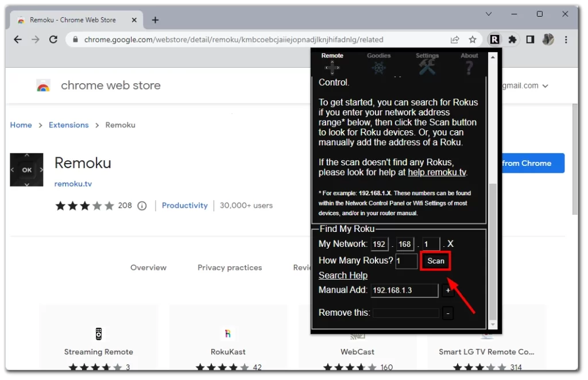Open the Overview tab
588x380 pixels.
[149, 267]
